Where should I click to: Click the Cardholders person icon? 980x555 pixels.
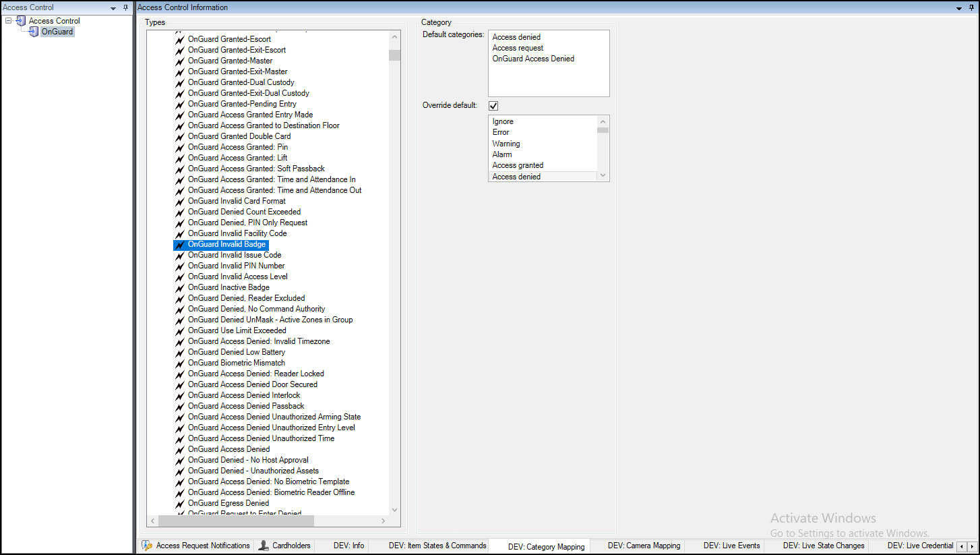262,546
